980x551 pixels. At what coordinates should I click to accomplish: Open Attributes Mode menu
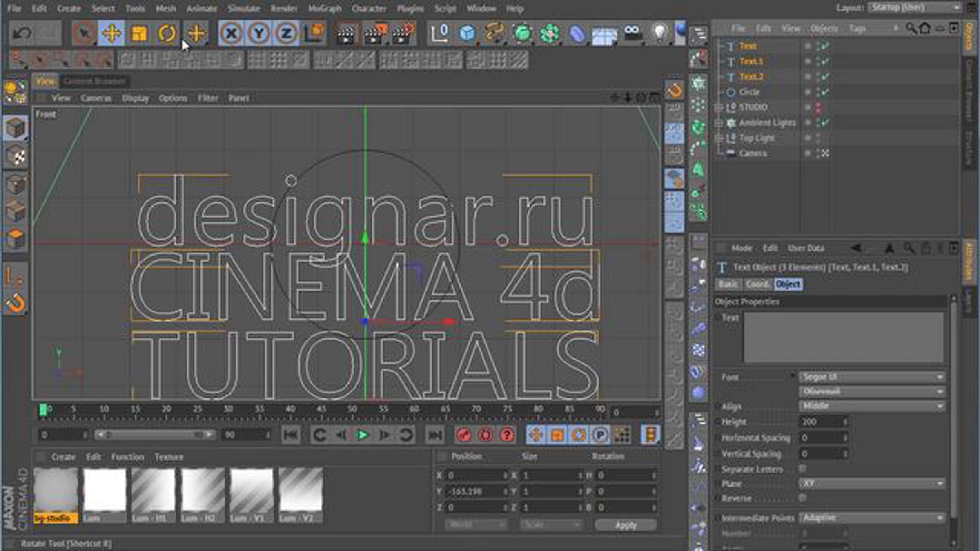click(x=742, y=248)
